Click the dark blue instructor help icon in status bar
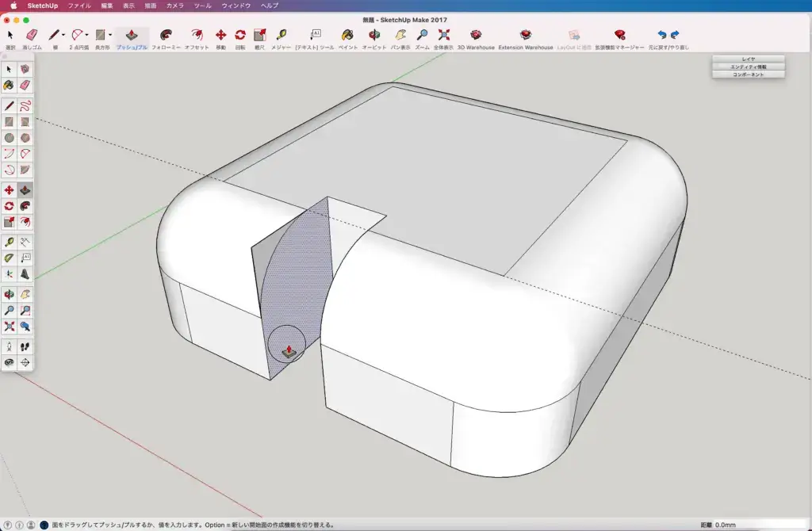 coord(44,525)
